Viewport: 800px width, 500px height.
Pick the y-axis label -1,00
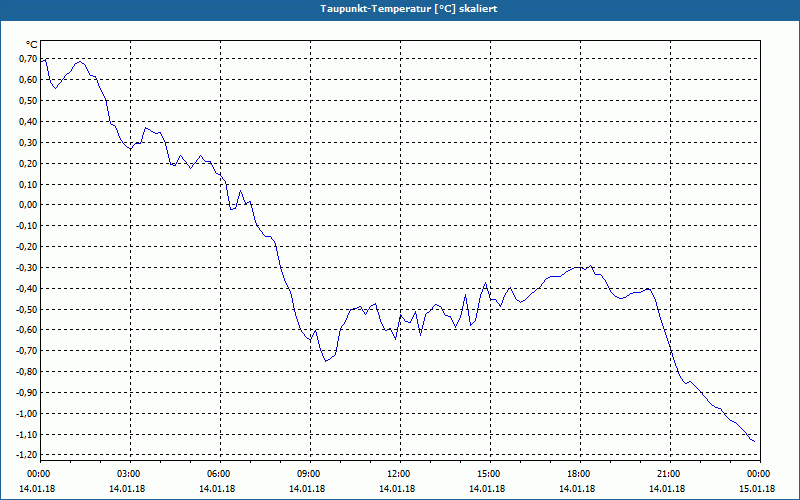pyautogui.click(x=27, y=413)
